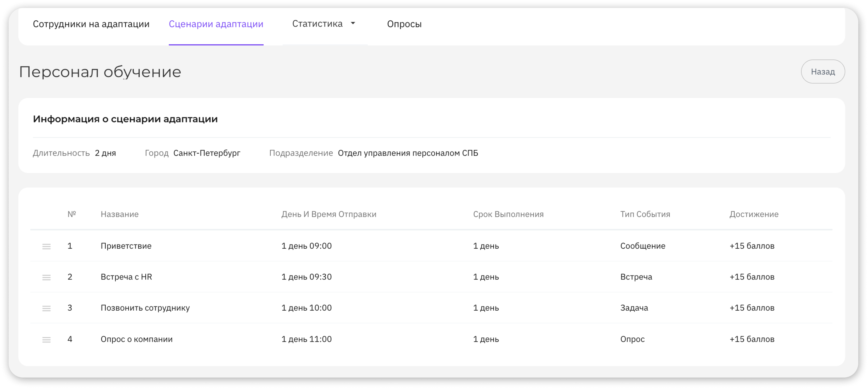The width and height of the screenshot is (868, 388).
Task: Click the Санкт-Петербург city value
Action: (x=207, y=153)
